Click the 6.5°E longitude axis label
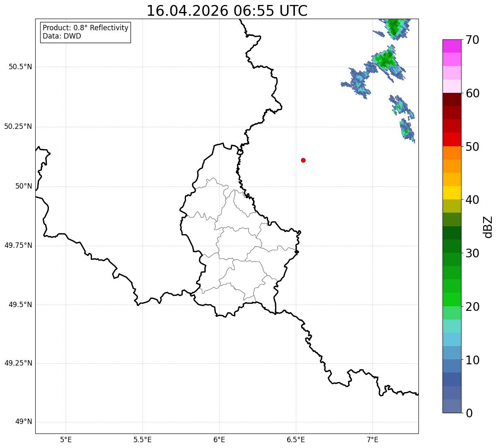This screenshot has width=498, height=448. (296, 439)
